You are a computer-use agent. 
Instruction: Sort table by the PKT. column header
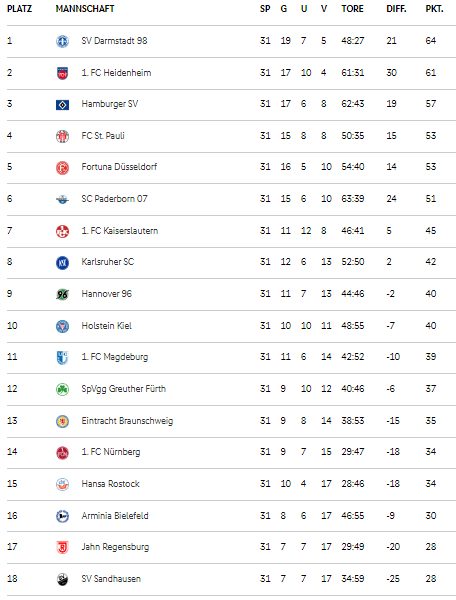pos(434,9)
